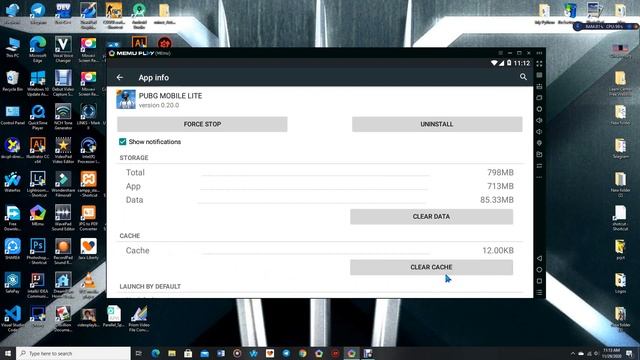Open VLC media player desktop shortcut
The image size is (640, 360).
click(x=88, y=285)
